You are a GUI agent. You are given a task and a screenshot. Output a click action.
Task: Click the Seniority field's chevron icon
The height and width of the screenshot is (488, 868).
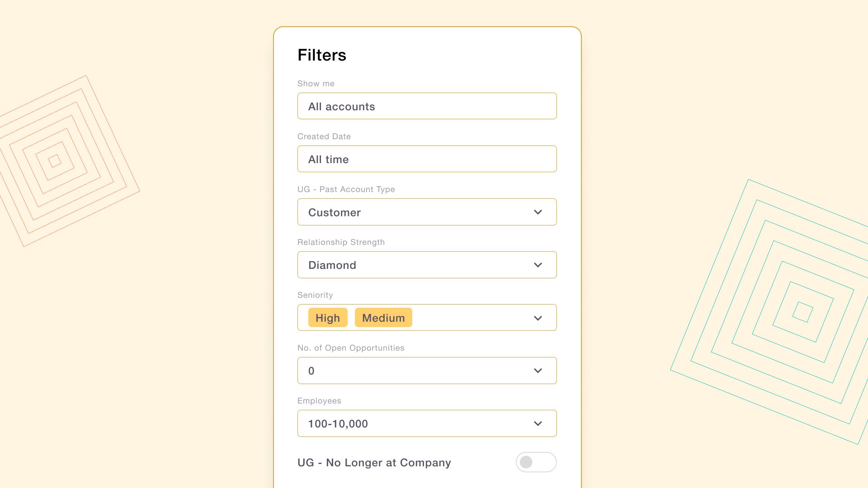coord(538,318)
